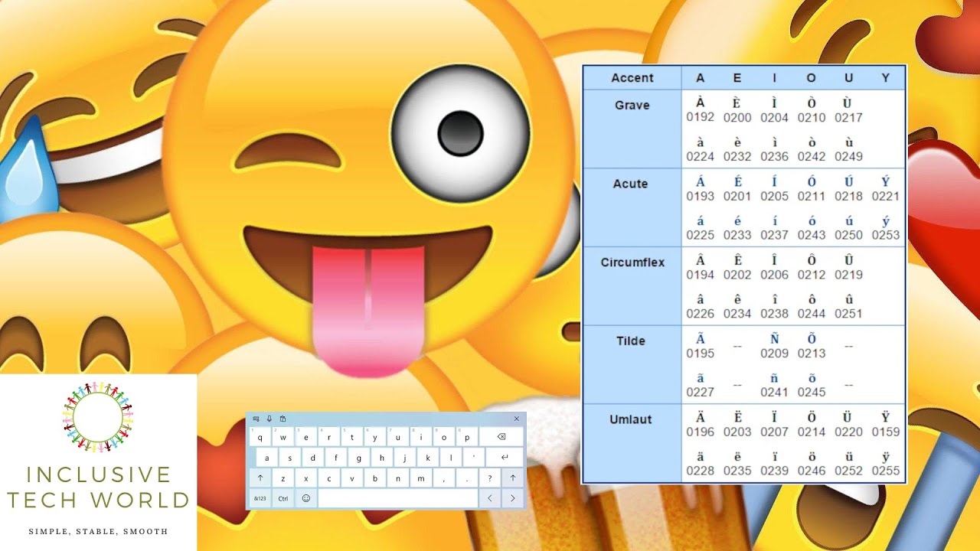The image size is (980, 551).
Task: Tap the o key on keyboard
Action: [444, 436]
